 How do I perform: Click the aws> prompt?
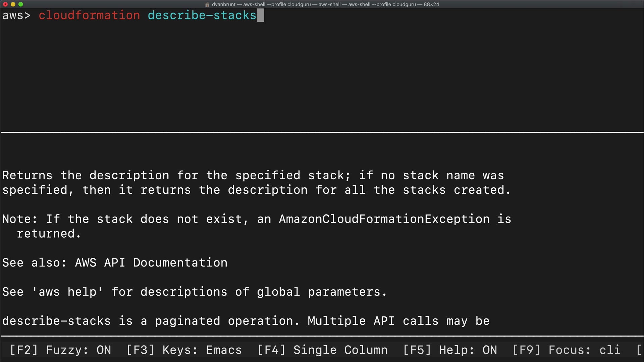[16, 15]
